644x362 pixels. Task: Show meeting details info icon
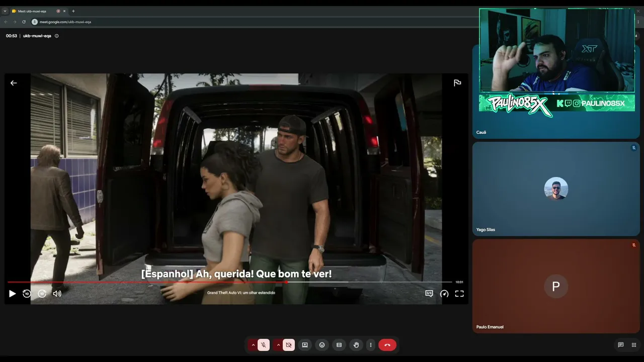[56, 36]
